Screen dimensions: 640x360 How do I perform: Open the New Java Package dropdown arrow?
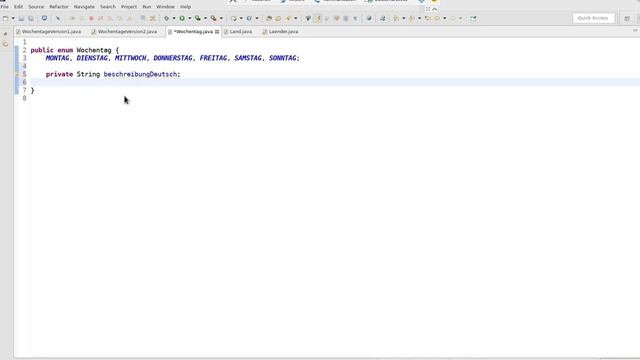click(x=241, y=18)
